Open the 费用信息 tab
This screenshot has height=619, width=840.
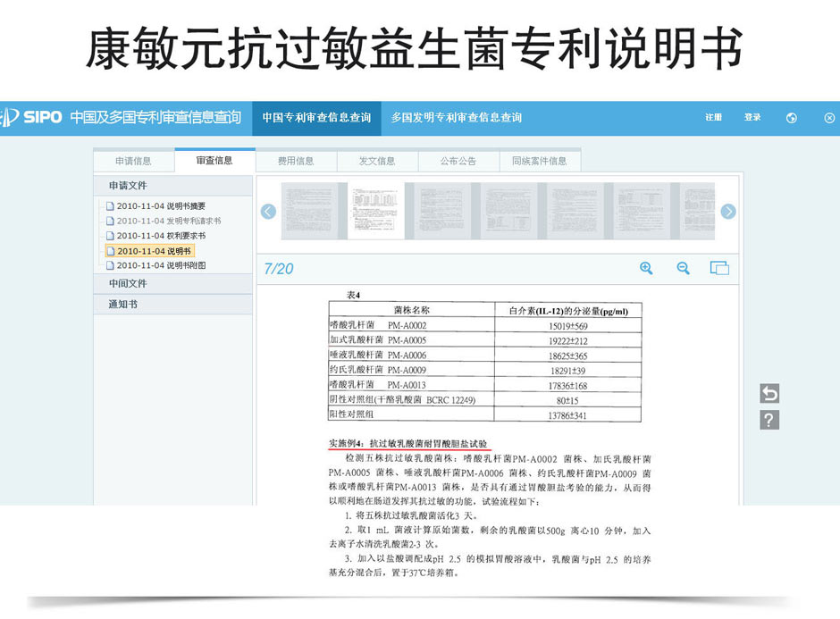click(296, 161)
